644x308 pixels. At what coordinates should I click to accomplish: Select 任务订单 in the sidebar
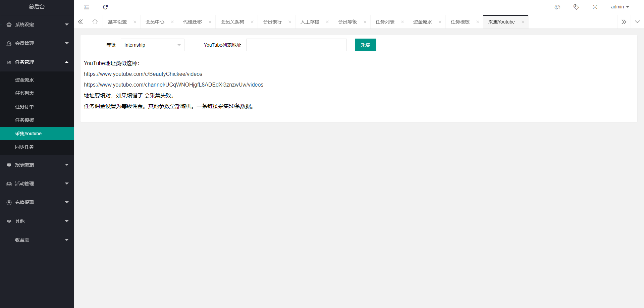pos(24,107)
